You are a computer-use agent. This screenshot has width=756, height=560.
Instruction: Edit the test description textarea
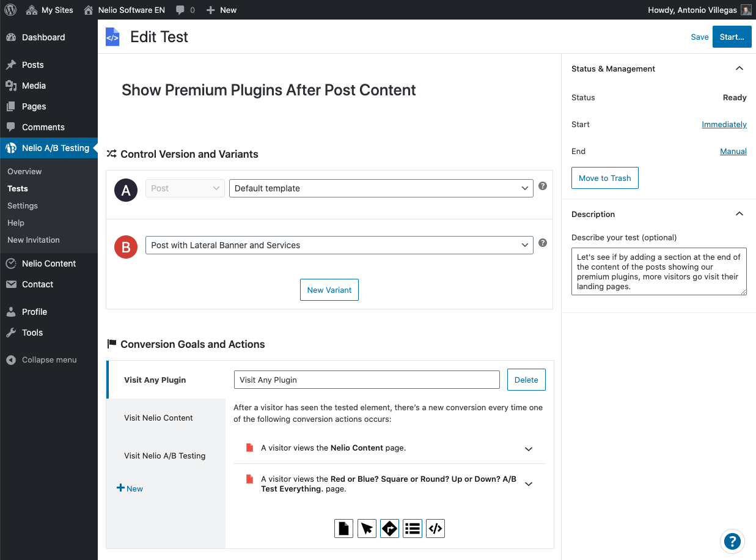tap(659, 271)
